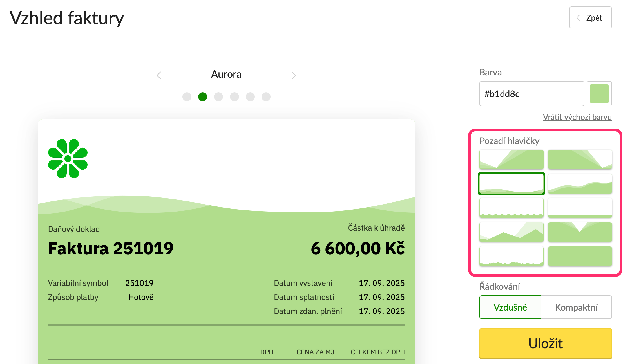
Task: Choose left-rising mountain peak header background
Action: (x=511, y=159)
